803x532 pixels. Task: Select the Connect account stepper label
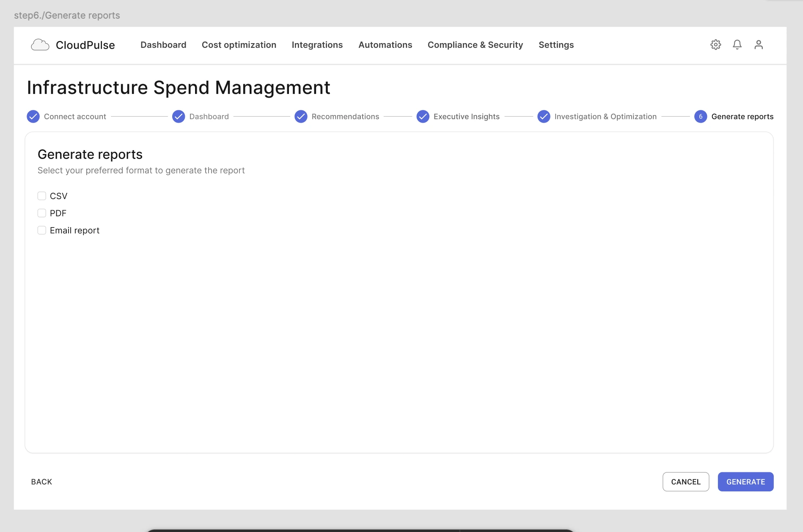(75, 116)
